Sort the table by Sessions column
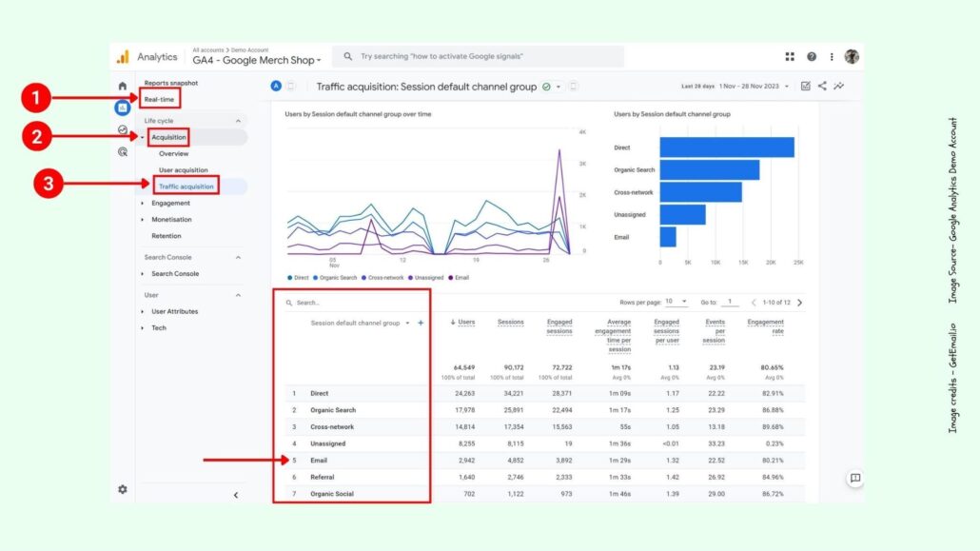Image resolution: width=980 pixels, height=551 pixels. pyautogui.click(x=510, y=323)
